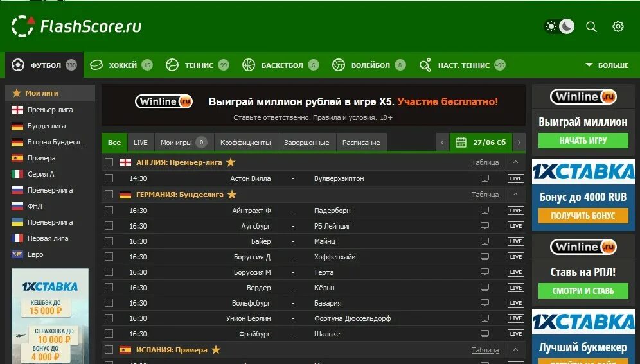Screen dimensions: 640x364
Task: Check the ГЕРМАНИЯ: Бундеслига league checkbox
Action: [x=109, y=195]
